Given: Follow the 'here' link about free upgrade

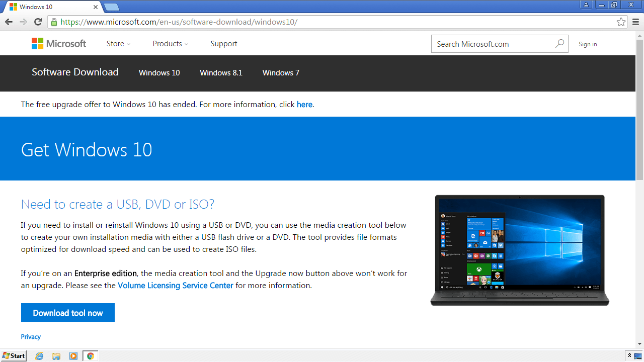Looking at the screenshot, I should click(x=304, y=105).
